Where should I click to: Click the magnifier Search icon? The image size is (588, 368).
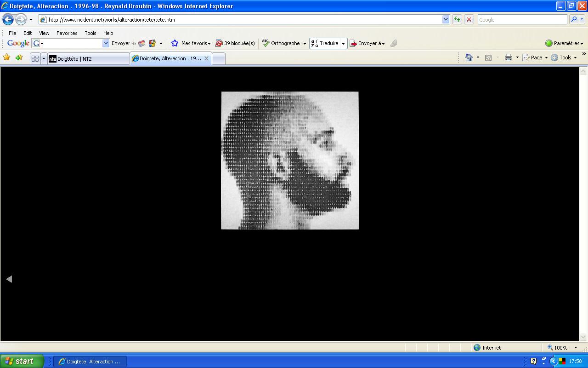click(x=573, y=20)
